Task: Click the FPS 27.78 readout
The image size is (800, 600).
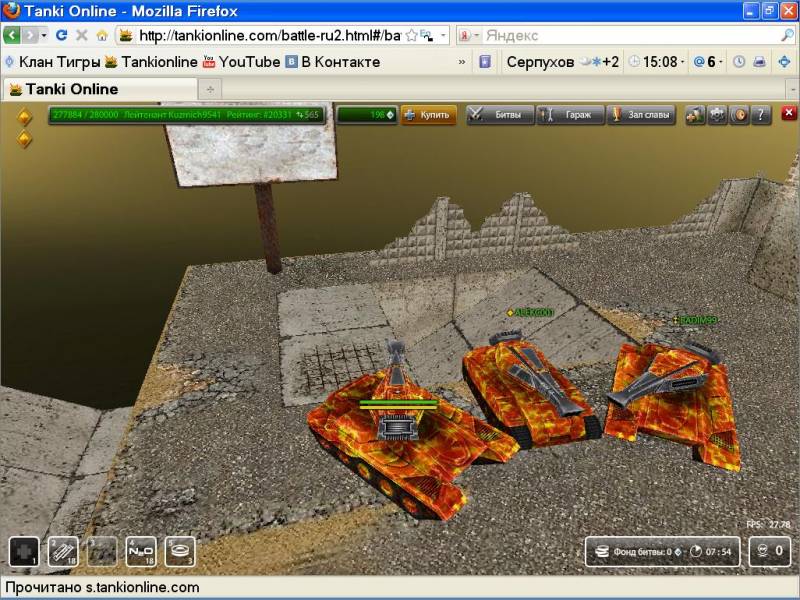Action: click(x=768, y=524)
